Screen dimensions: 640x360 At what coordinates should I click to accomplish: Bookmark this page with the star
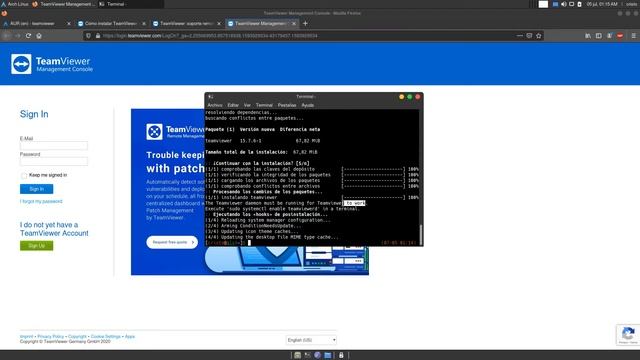(539, 36)
